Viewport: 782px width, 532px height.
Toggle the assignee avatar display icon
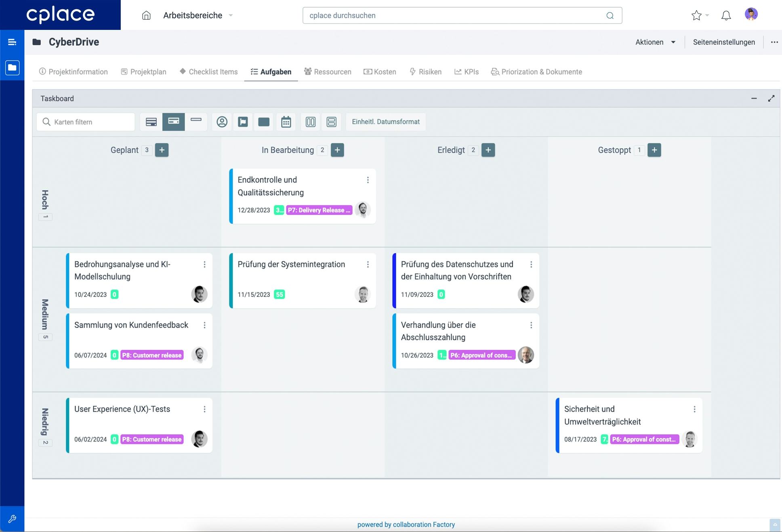click(x=222, y=122)
